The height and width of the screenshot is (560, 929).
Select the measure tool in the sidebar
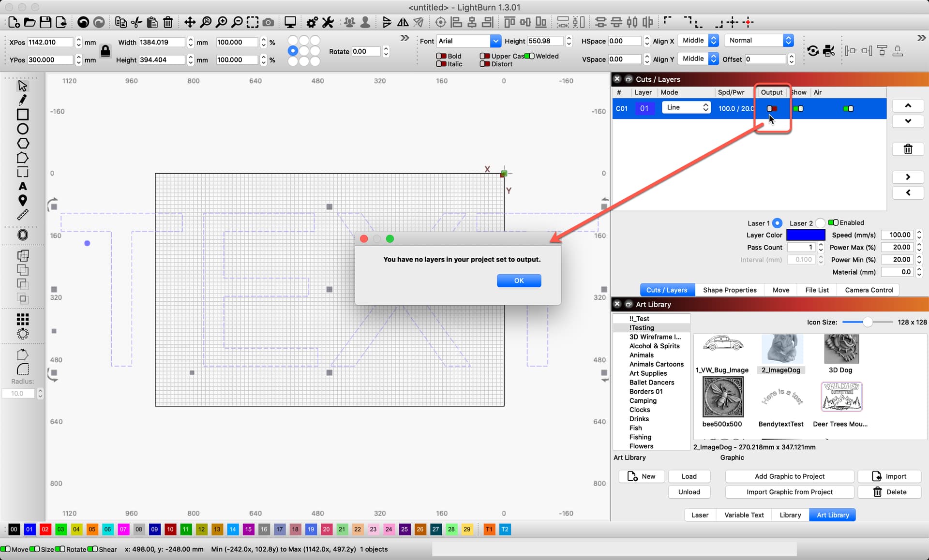tap(22, 215)
